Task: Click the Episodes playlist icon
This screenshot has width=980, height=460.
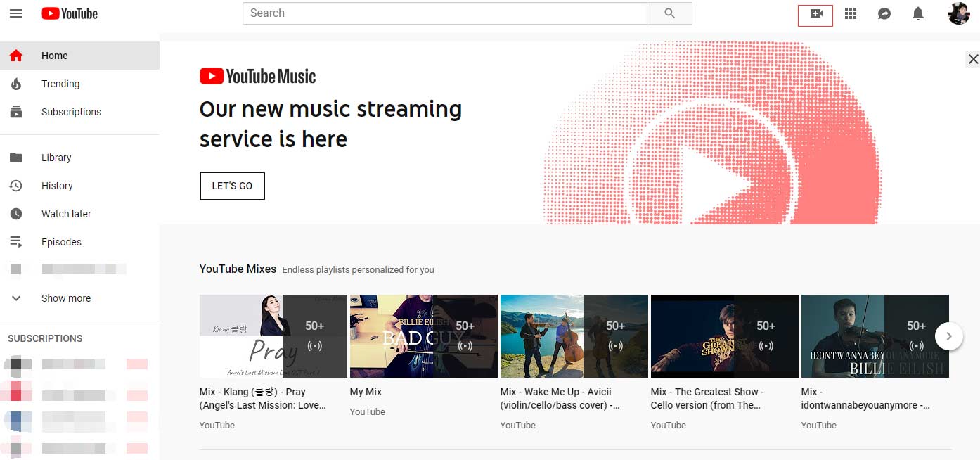Action: (x=16, y=242)
